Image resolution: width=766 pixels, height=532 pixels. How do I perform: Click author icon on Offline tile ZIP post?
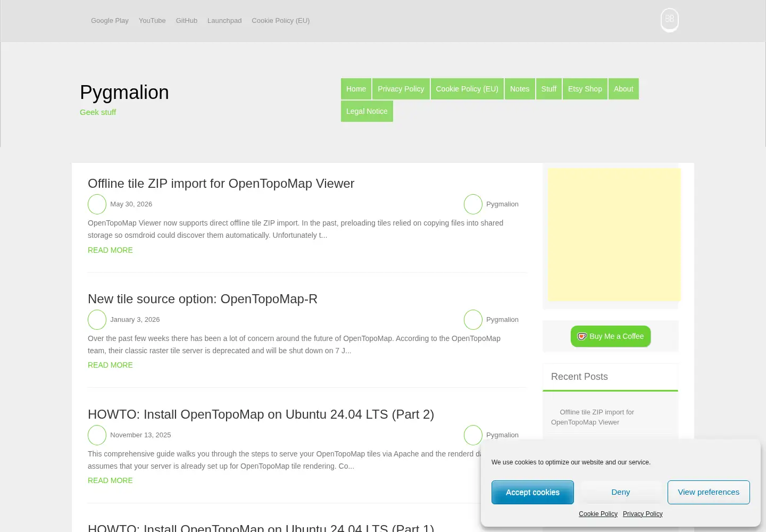(473, 204)
